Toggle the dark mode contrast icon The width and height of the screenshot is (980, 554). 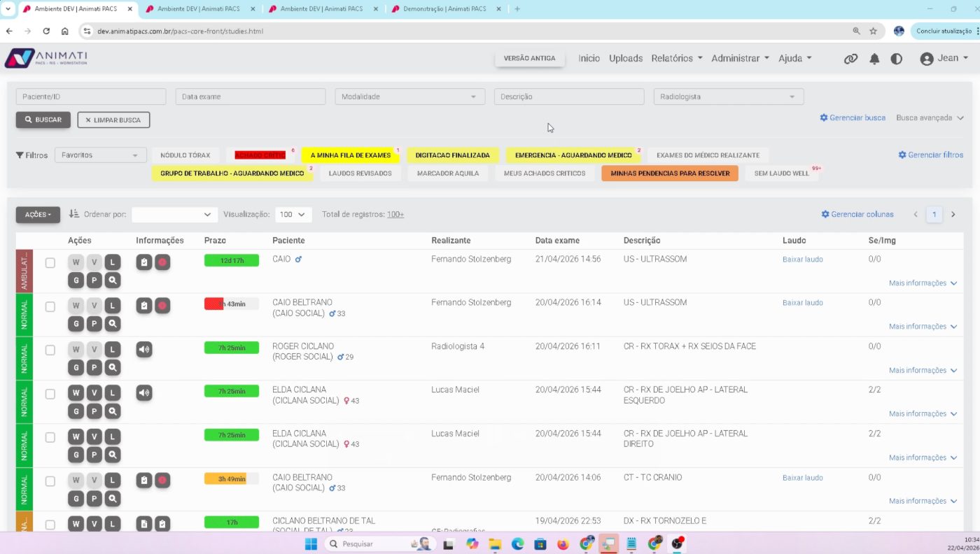(x=897, y=59)
